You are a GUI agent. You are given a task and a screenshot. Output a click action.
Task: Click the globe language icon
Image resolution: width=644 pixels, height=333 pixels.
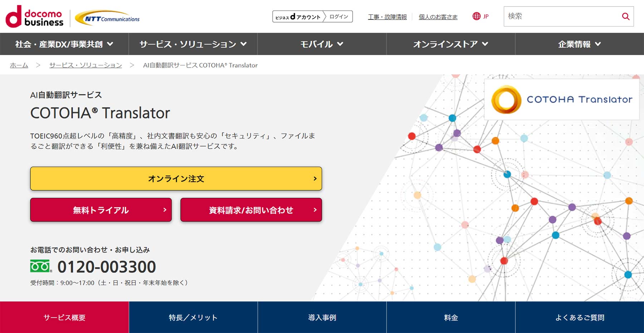point(476,16)
